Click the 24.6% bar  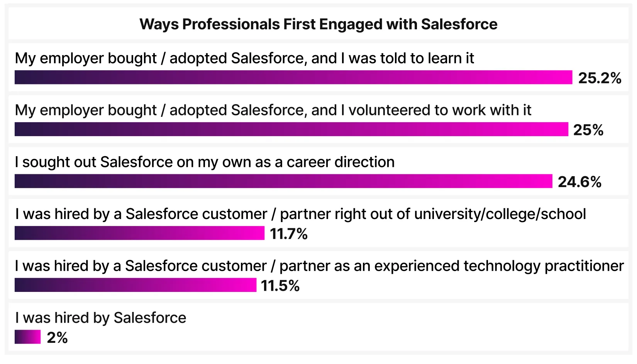click(283, 181)
